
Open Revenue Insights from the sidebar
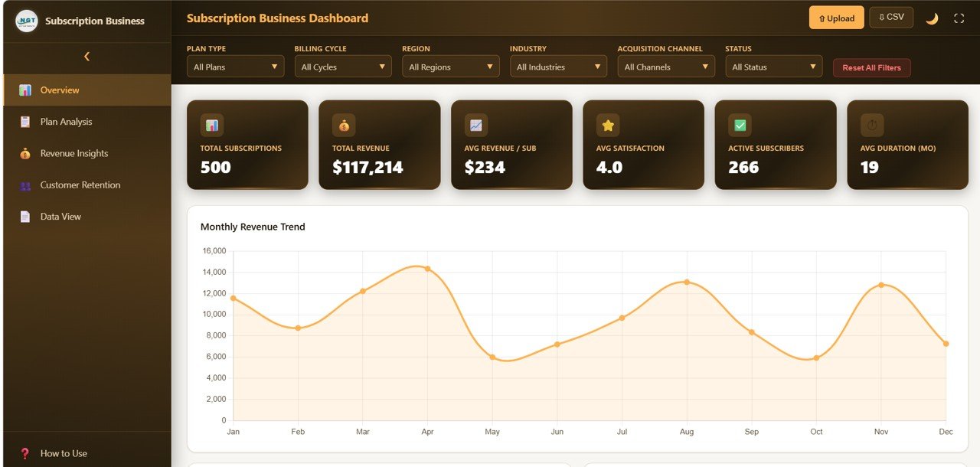click(25, 153)
